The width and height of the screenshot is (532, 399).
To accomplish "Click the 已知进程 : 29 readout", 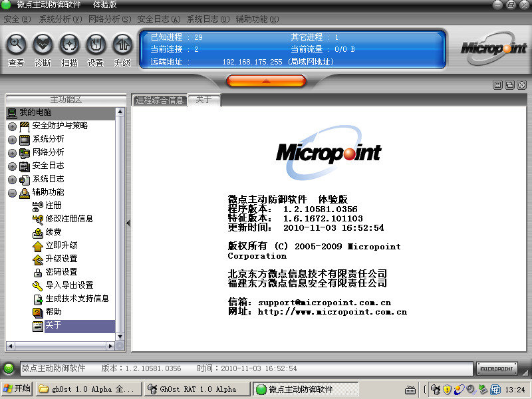I will tap(176, 37).
